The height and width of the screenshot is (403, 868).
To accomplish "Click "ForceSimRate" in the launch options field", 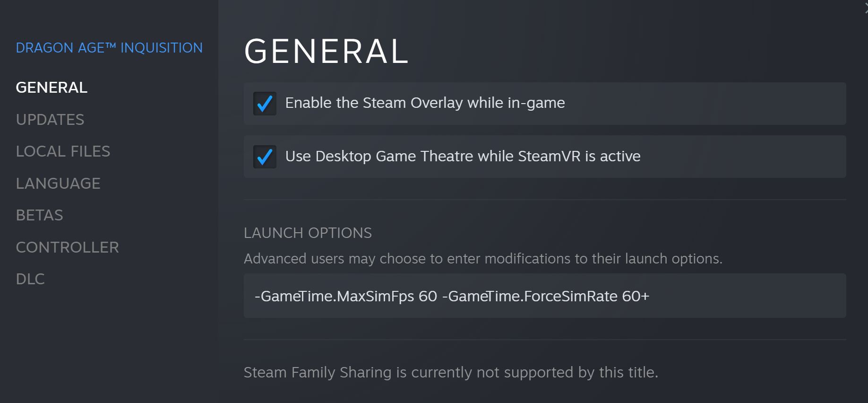I will 570,297.
